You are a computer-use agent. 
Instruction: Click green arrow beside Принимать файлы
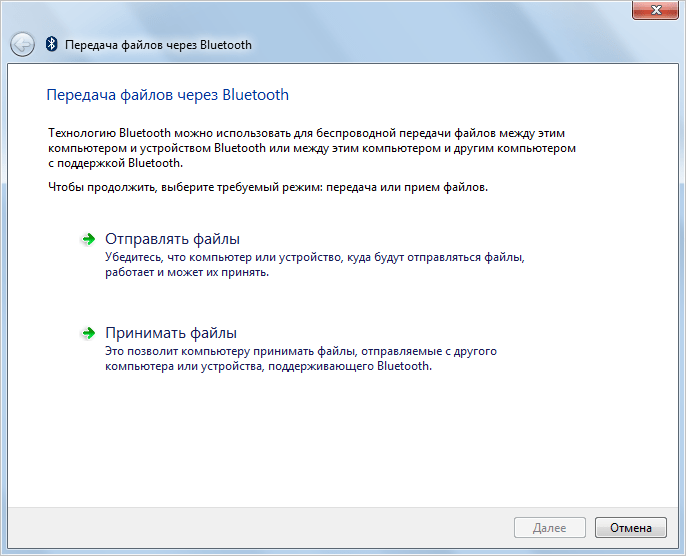coord(88,333)
